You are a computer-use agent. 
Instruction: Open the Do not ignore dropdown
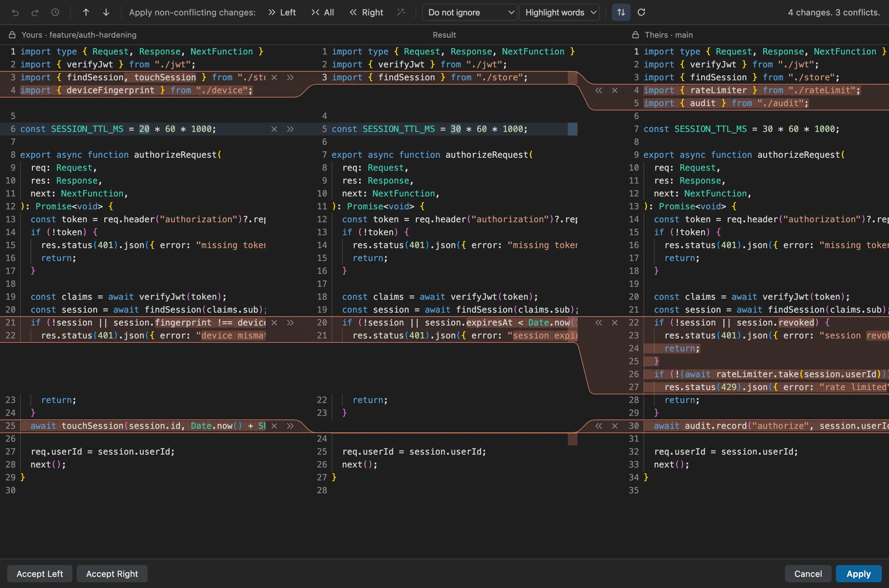(470, 13)
